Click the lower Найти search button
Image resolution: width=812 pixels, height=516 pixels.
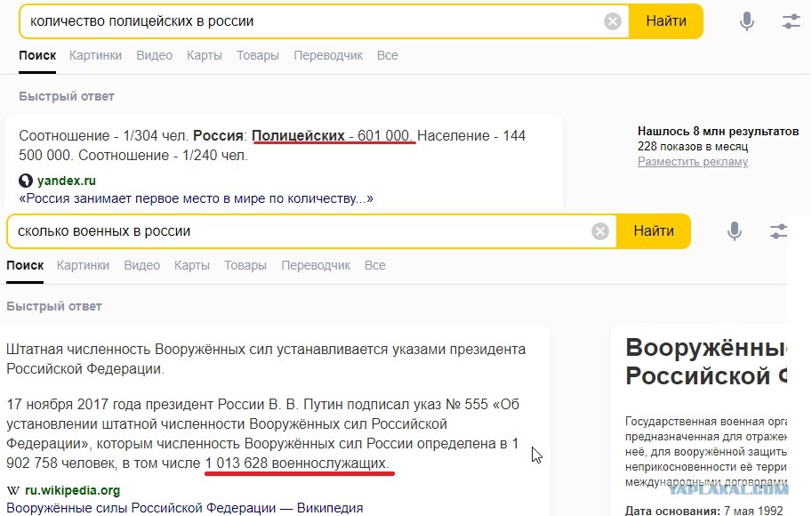pos(654,231)
